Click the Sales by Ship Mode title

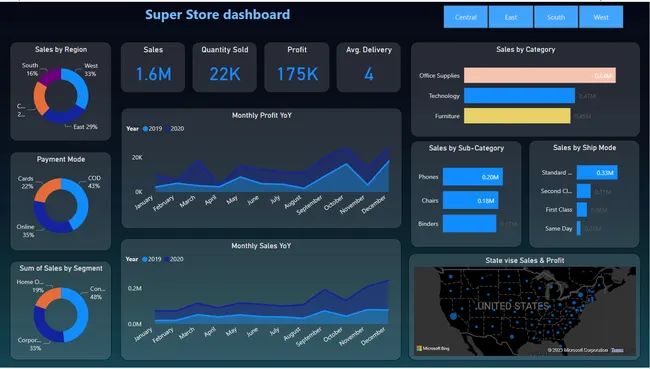585,148
